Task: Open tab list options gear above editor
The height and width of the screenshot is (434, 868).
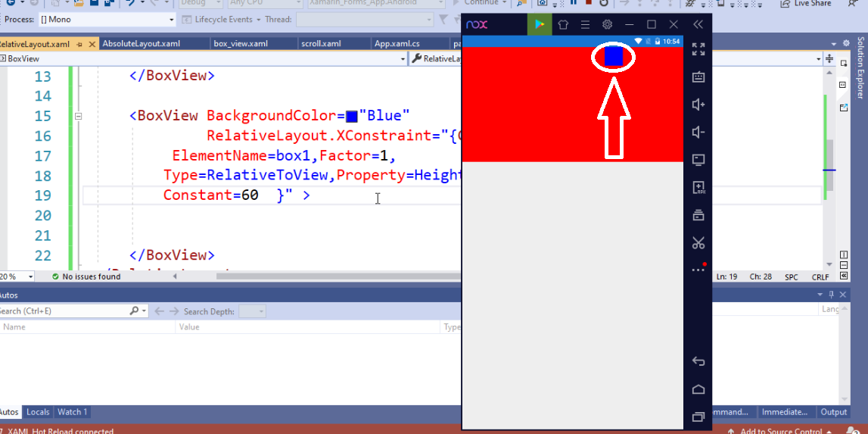Action: pyautogui.click(x=846, y=43)
